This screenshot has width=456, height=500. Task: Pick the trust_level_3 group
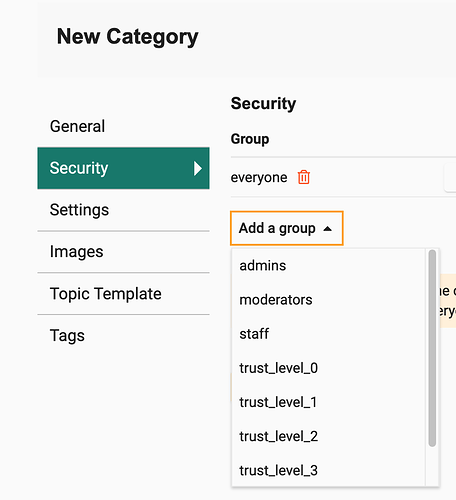pyautogui.click(x=328, y=470)
